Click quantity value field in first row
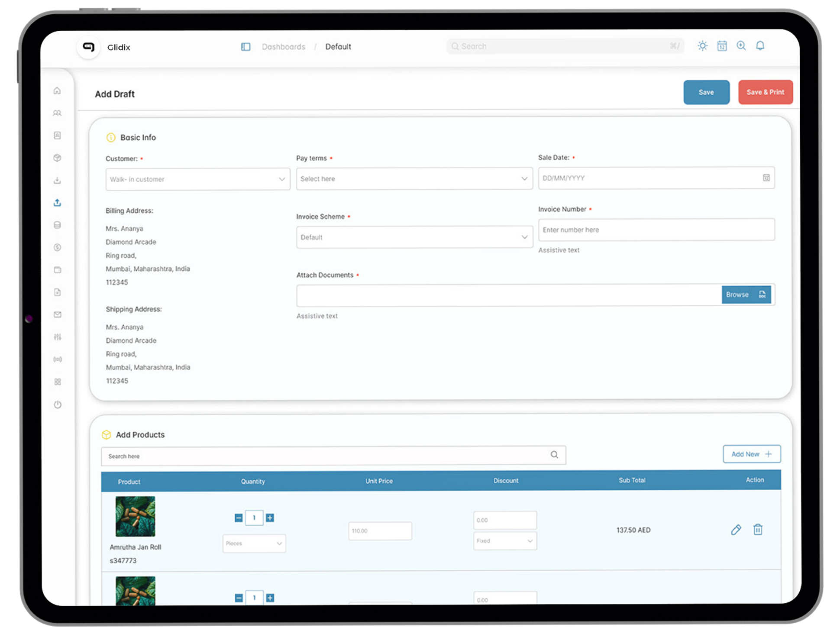Image resolution: width=840 pixels, height=634 pixels. 254,518
